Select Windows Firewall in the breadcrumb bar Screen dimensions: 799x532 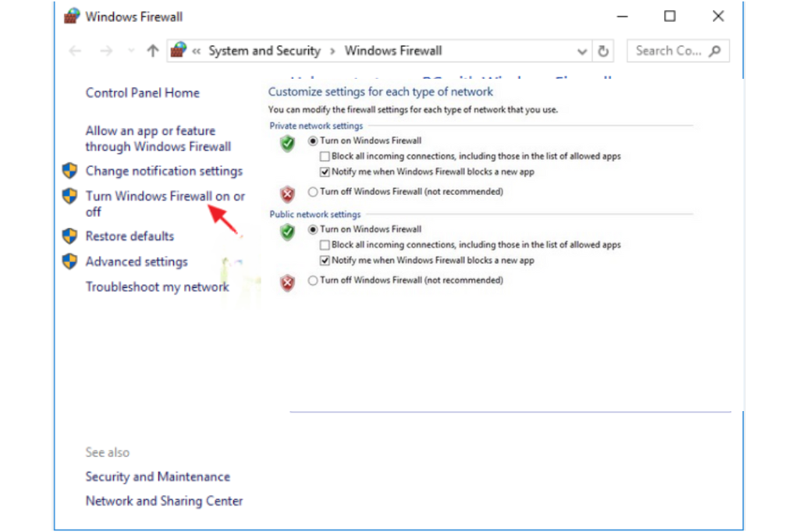(392, 50)
